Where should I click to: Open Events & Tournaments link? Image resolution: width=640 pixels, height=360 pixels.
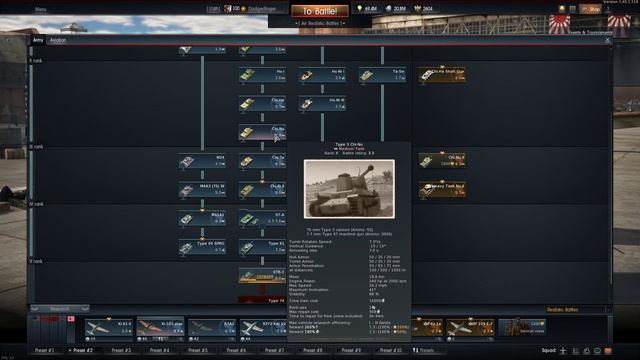[591, 32]
